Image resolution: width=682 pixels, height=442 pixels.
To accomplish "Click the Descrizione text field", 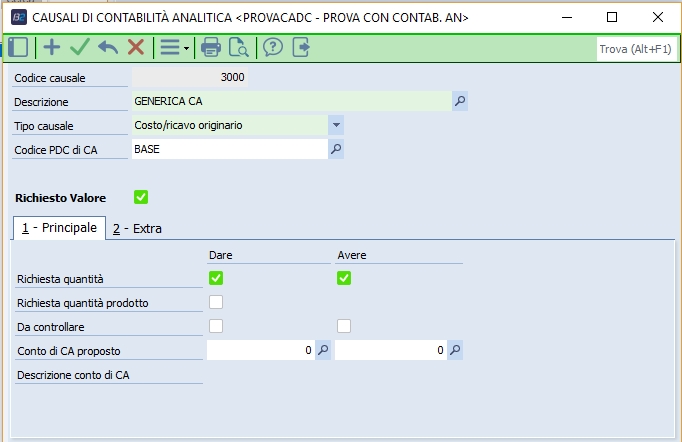I will tap(290, 100).
